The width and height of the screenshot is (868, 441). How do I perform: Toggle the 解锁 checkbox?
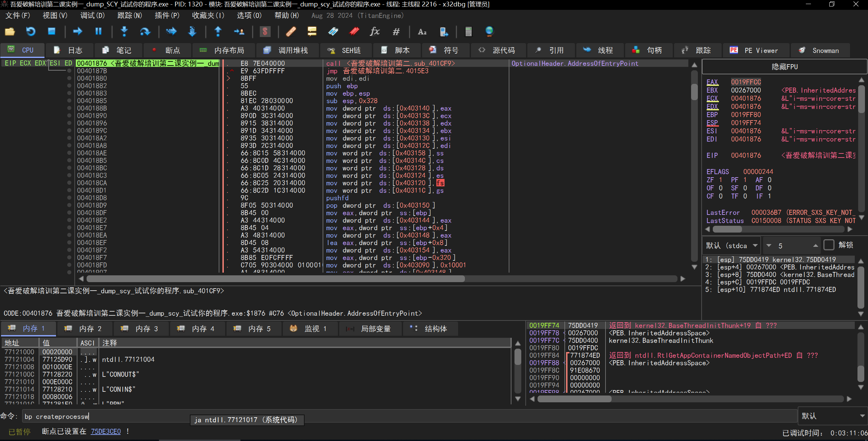(x=829, y=245)
